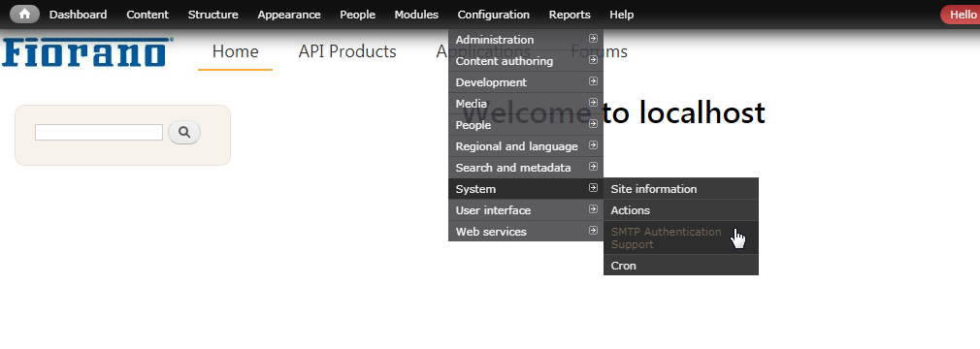980x349 pixels.
Task: Choose Search and metadata menu entry
Action: click(526, 168)
